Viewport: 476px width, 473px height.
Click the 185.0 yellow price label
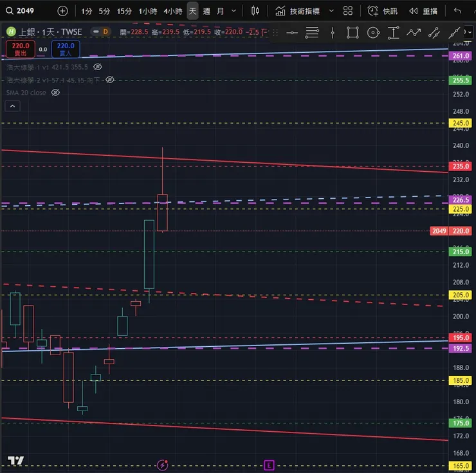(460, 380)
